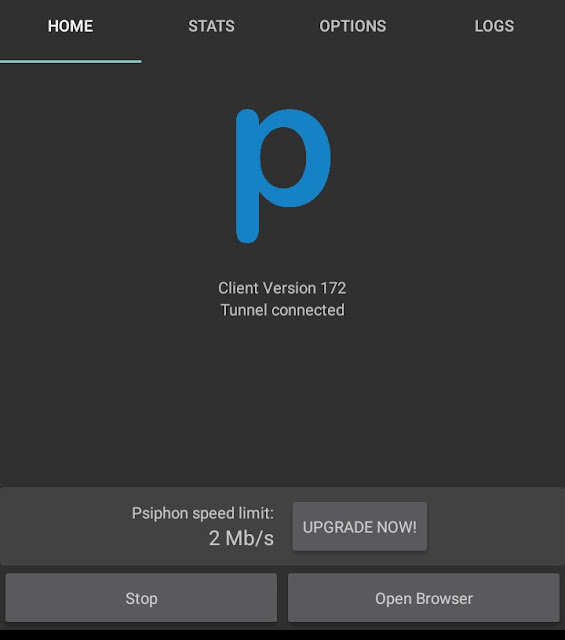
Task: Switch to the STATS tab
Action: 211,26
